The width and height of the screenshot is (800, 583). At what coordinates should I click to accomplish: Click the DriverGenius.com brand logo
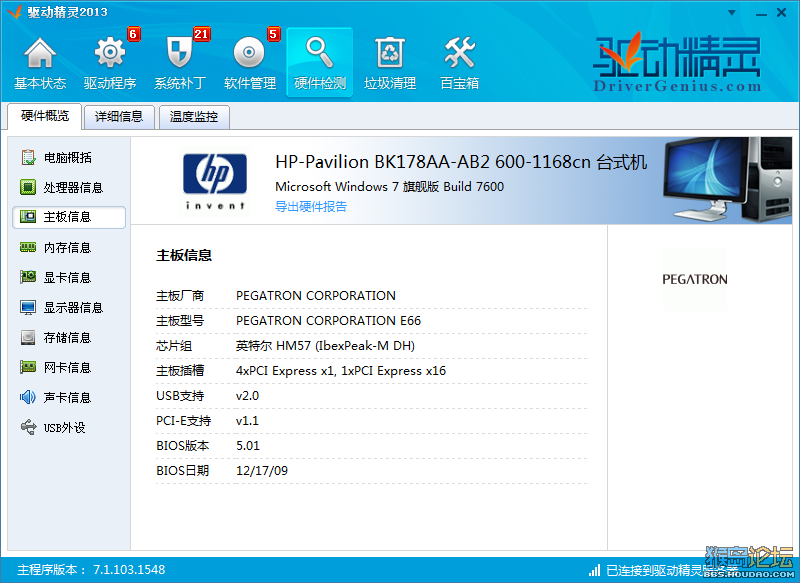(x=677, y=62)
